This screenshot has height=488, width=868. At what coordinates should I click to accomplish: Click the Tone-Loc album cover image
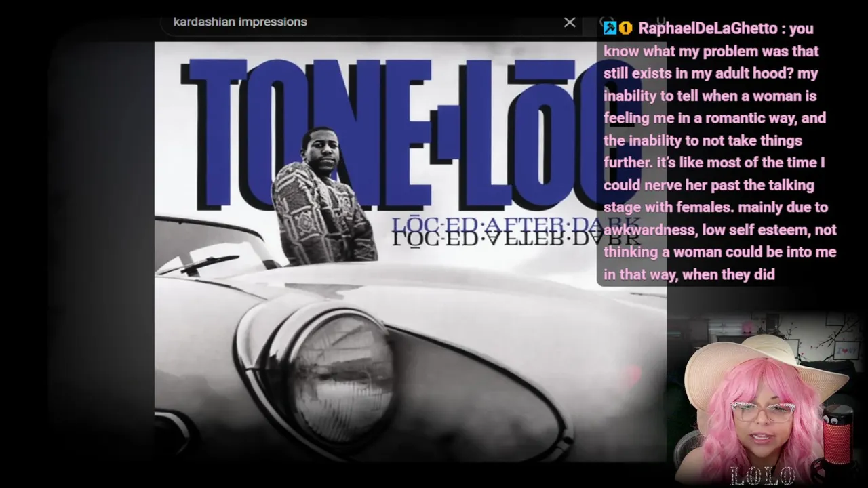pyautogui.click(x=410, y=251)
